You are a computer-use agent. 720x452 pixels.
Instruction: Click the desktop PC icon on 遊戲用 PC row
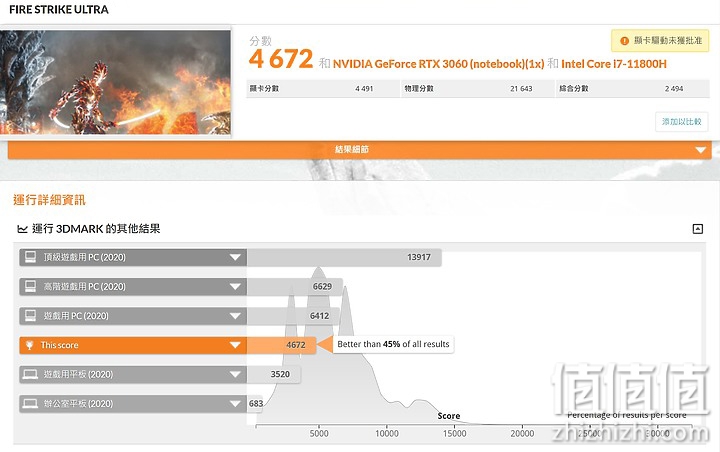point(30,316)
